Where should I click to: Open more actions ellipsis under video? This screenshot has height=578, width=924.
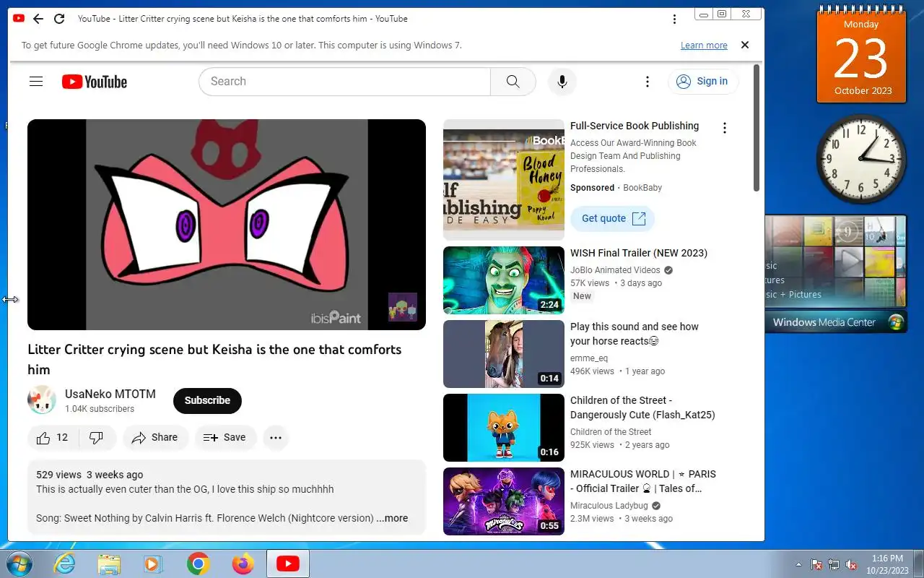click(276, 437)
